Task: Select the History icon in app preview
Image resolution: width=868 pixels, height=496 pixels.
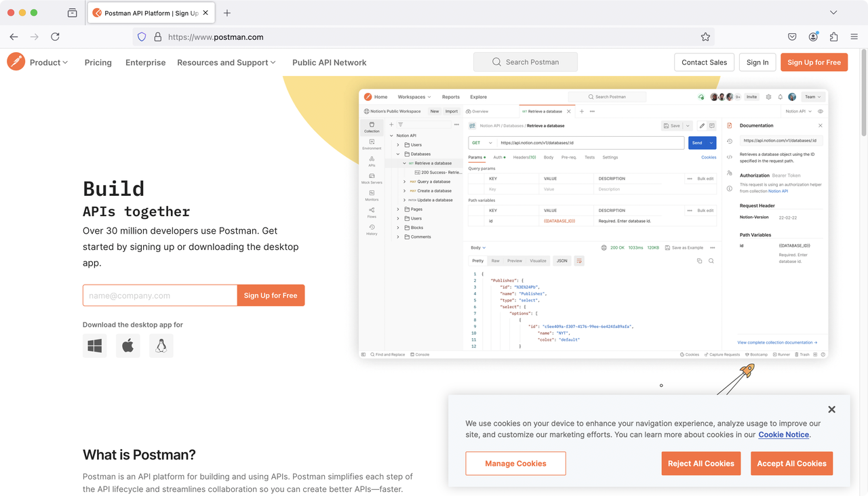Action: pyautogui.click(x=372, y=230)
